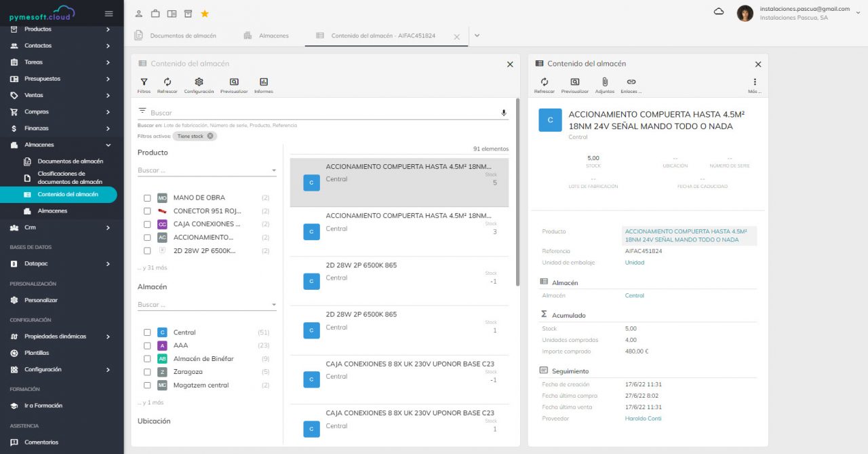Enable the Central warehouse checkbox

coord(147,333)
